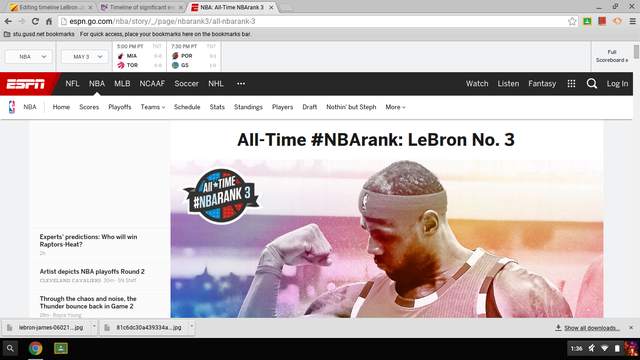640x360 pixels.
Task: Open the Watch link
Action: click(477, 84)
